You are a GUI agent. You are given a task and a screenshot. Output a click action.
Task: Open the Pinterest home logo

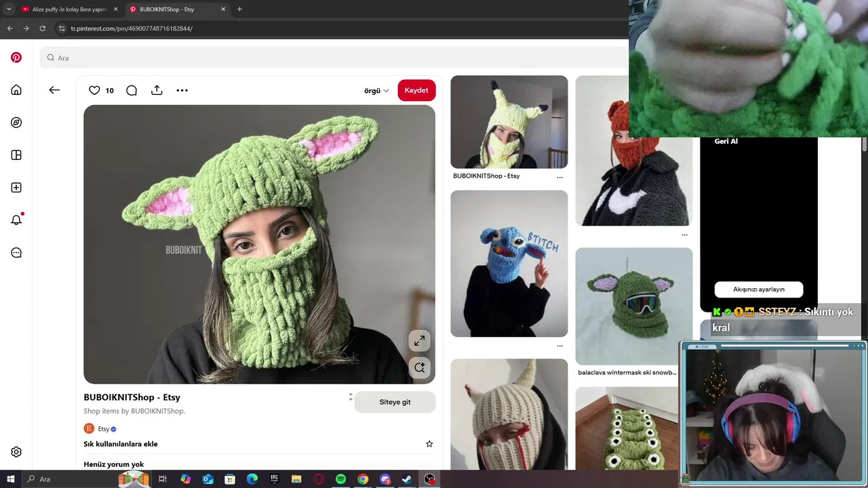point(16,58)
